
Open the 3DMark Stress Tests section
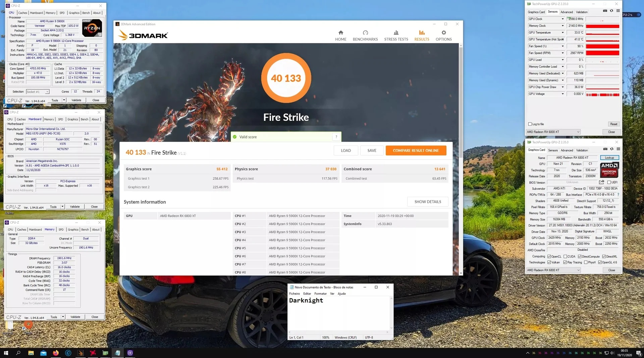[396, 35]
